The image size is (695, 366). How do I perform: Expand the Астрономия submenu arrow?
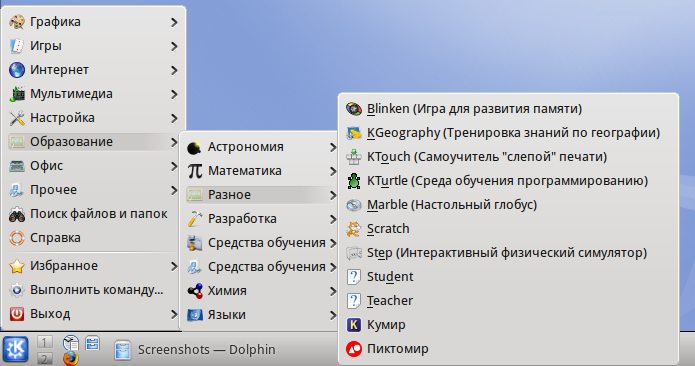point(333,147)
